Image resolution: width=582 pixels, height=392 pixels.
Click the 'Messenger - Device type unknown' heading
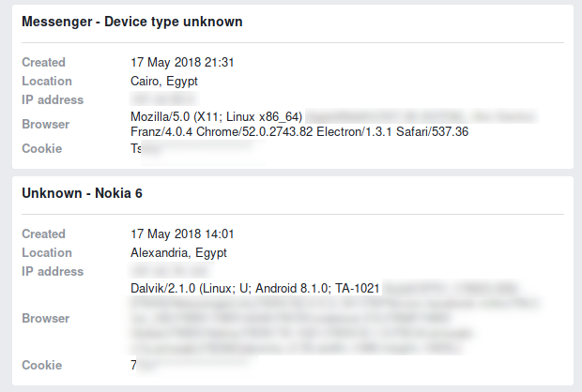pyautogui.click(x=132, y=22)
